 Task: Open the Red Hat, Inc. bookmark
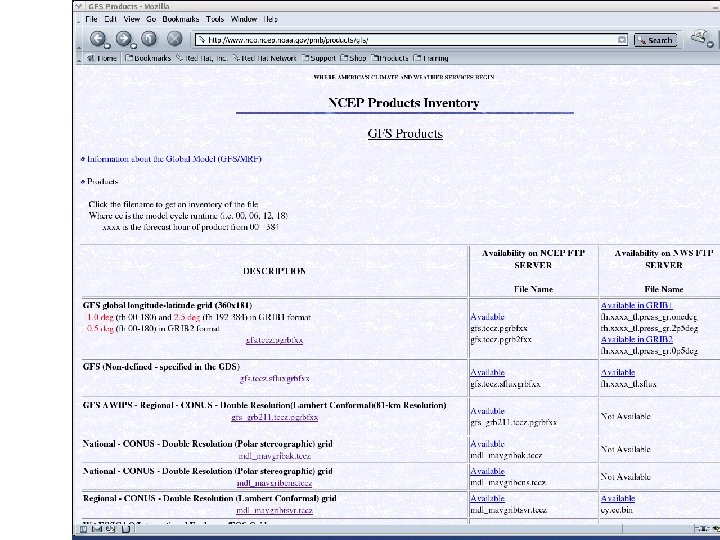pyautogui.click(x=202, y=58)
